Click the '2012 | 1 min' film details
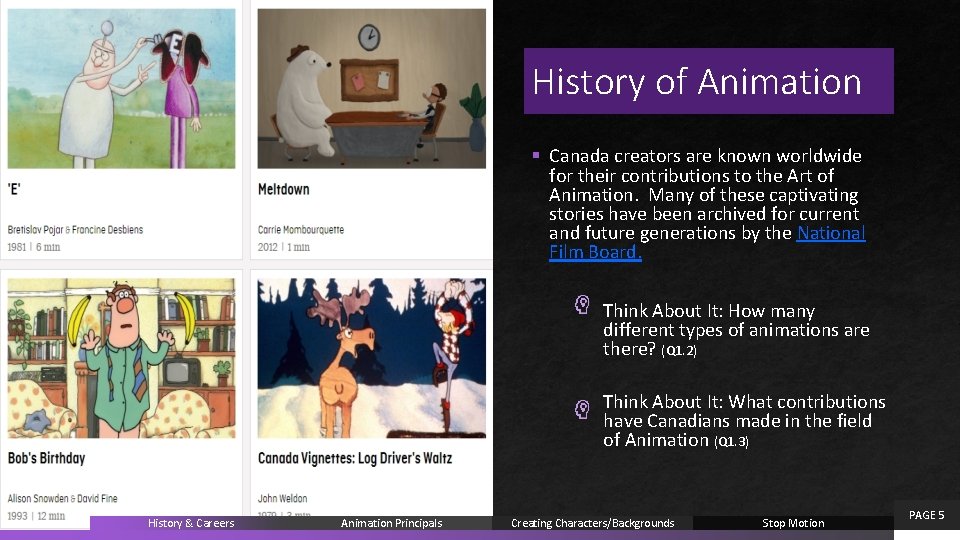The height and width of the screenshot is (540, 960). (x=283, y=247)
